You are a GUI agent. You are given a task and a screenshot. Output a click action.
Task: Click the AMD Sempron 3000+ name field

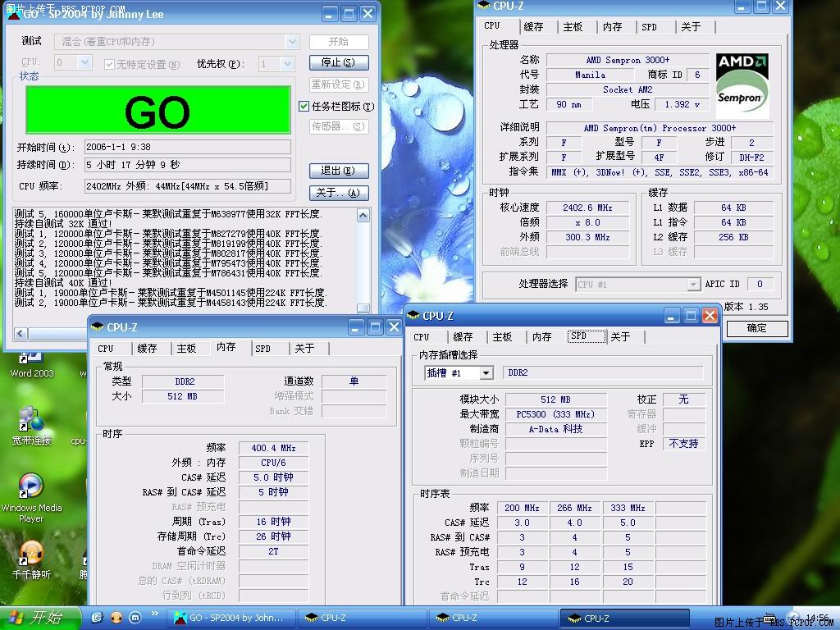pyautogui.click(x=628, y=60)
